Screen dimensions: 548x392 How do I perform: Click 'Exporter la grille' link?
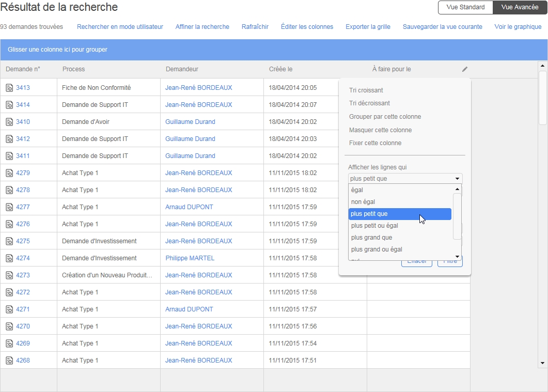pyautogui.click(x=368, y=27)
